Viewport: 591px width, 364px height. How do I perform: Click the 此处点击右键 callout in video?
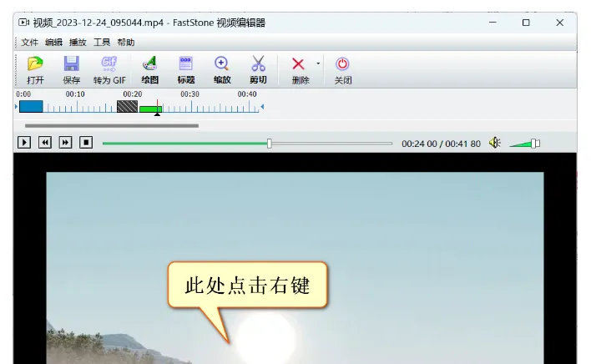pyautogui.click(x=248, y=286)
